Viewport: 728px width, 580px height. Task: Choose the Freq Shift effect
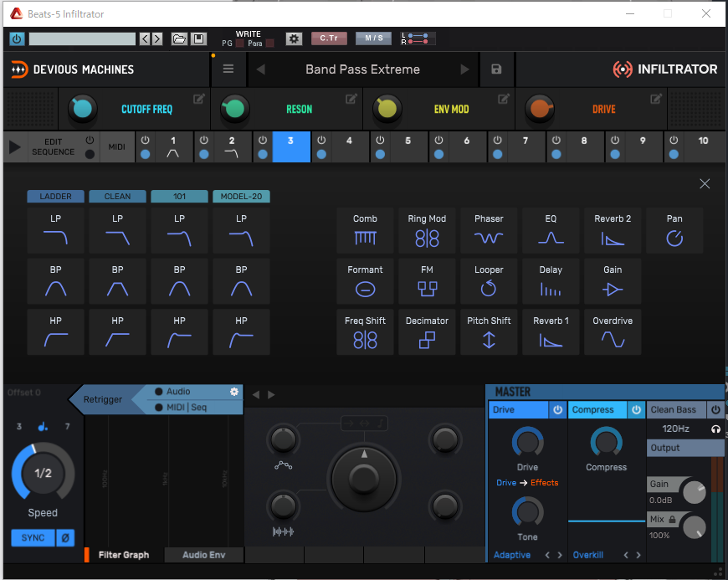click(x=365, y=332)
